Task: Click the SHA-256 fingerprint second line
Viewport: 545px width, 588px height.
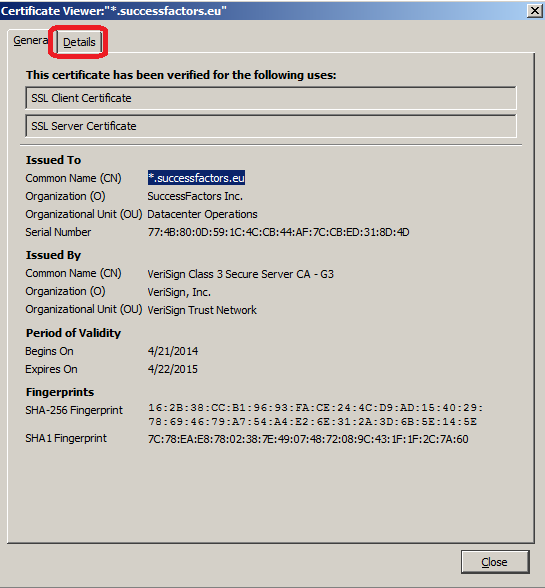Action: click(312, 422)
